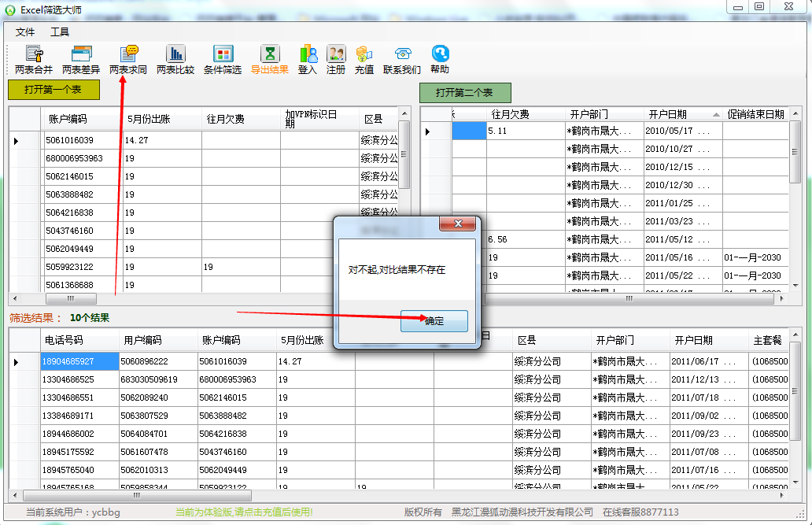This screenshot has height=525, width=812.
Task: Sort by 开户日期 column header in second table
Action: point(667,115)
